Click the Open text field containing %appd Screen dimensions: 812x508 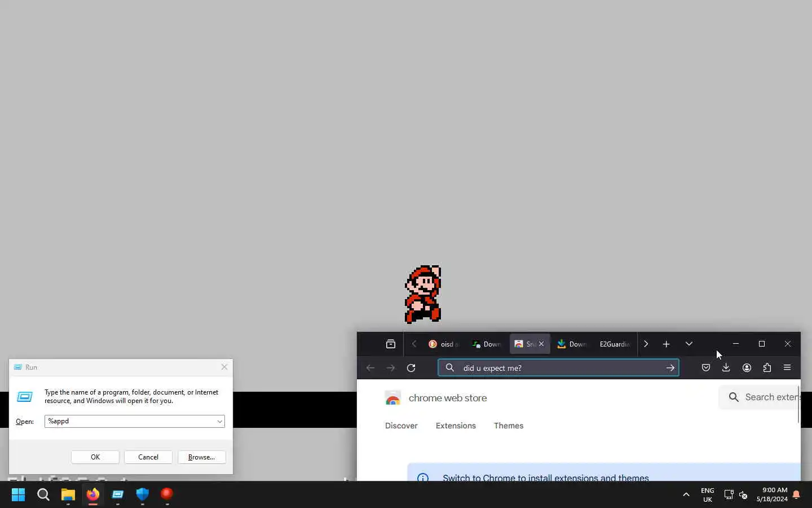point(130,421)
